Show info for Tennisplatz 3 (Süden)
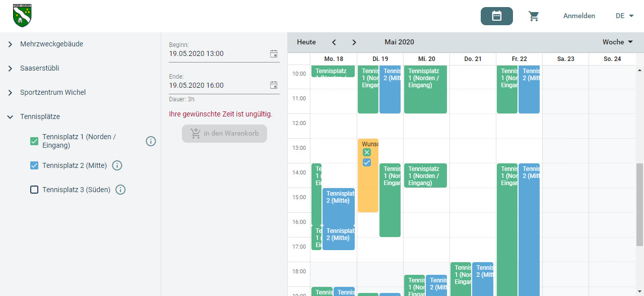The width and height of the screenshot is (644, 296). (120, 190)
